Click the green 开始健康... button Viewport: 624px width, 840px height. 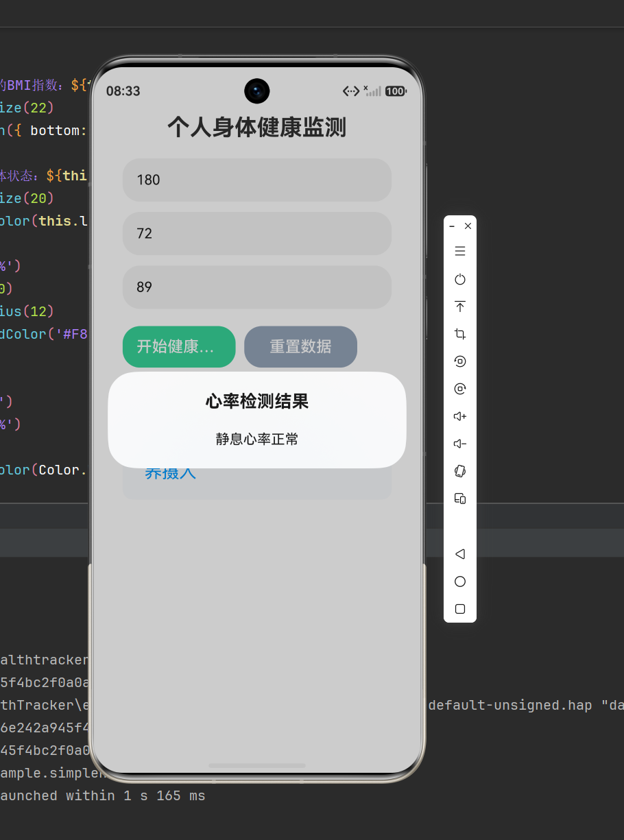179,347
